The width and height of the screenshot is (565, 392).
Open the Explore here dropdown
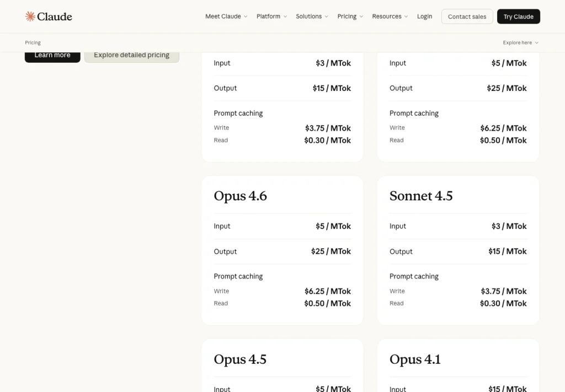click(x=521, y=42)
